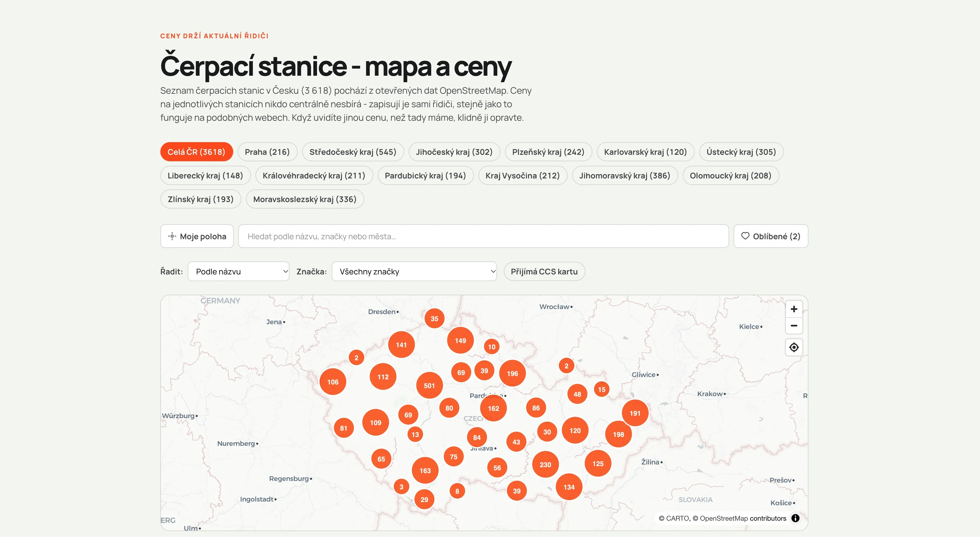
Task: Open the Řadit 'Podle názvu' dropdown
Action: tap(239, 271)
